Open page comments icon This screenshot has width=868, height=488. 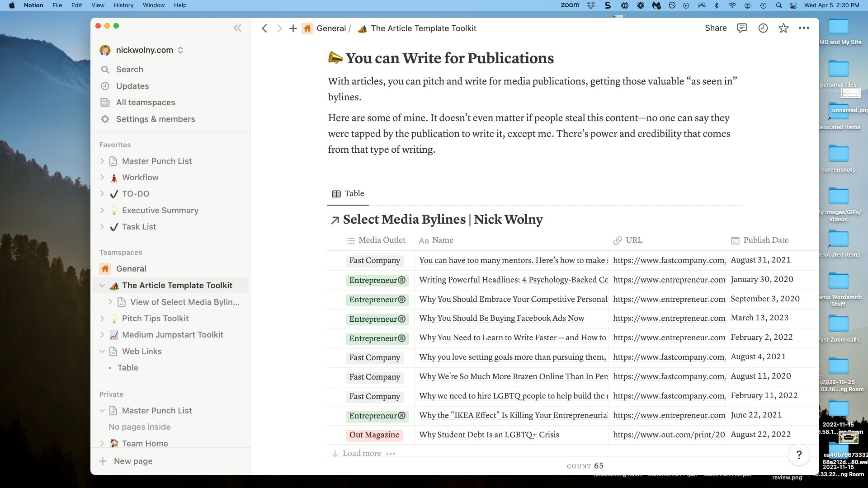click(742, 28)
